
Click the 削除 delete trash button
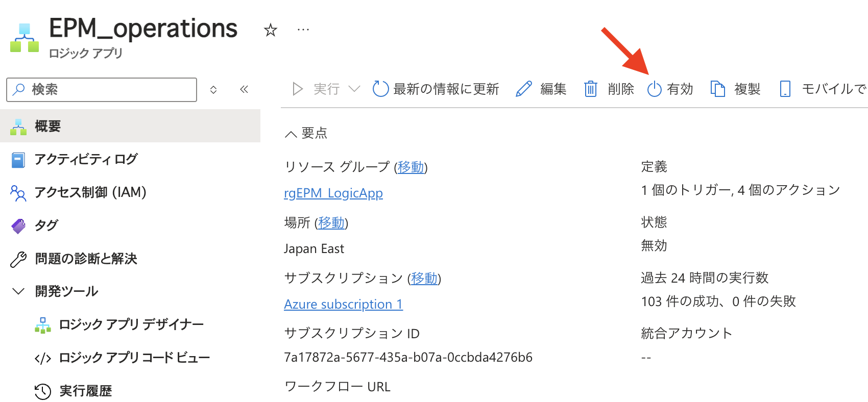tap(609, 89)
